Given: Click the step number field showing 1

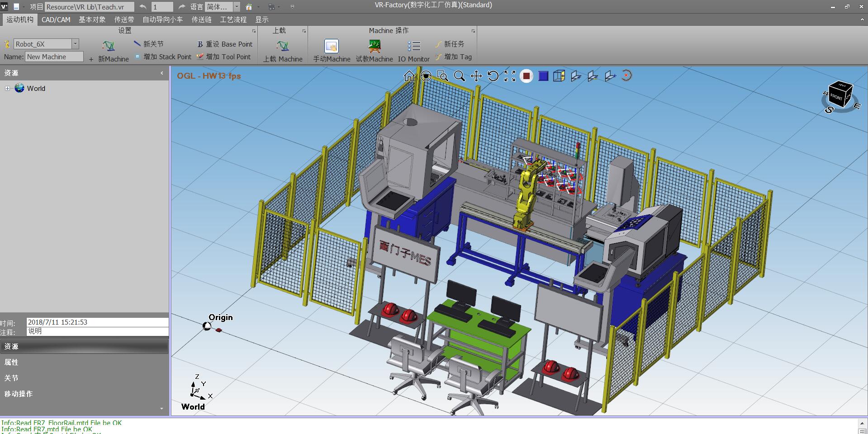Looking at the screenshot, I should point(162,7).
